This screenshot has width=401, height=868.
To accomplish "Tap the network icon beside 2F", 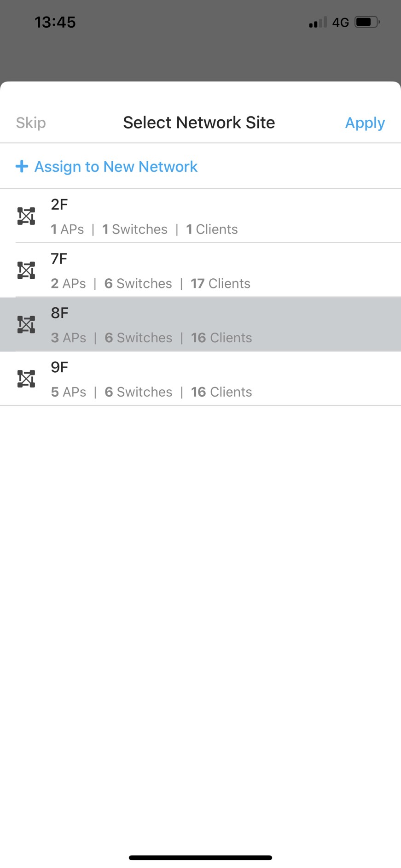I will click(26, 216).
